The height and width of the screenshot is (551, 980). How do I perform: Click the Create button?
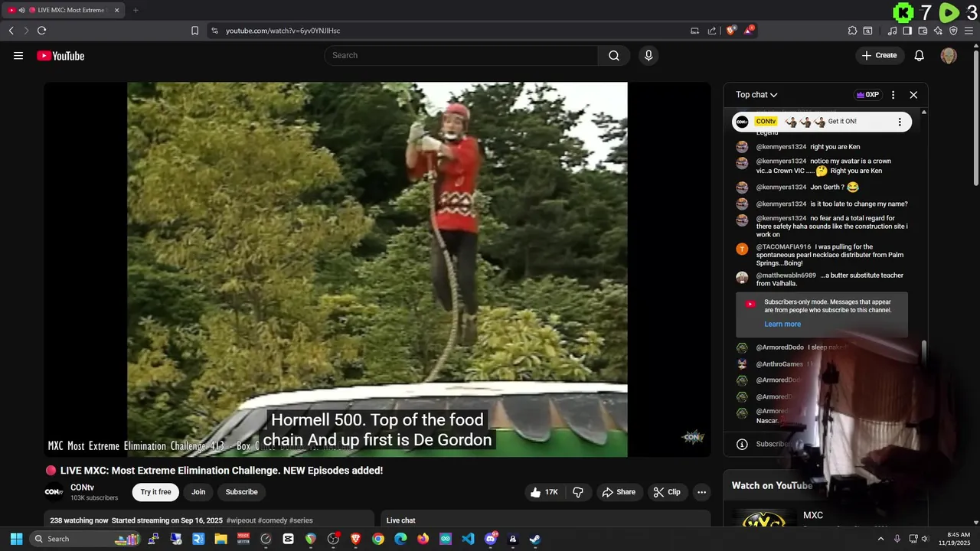coord(879,55)
